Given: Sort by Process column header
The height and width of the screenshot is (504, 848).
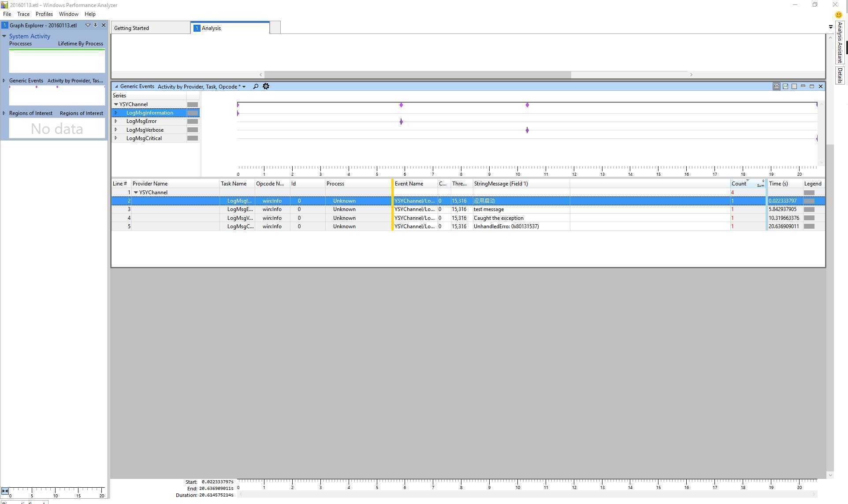Looking at the screenshot, I should 358,184.
